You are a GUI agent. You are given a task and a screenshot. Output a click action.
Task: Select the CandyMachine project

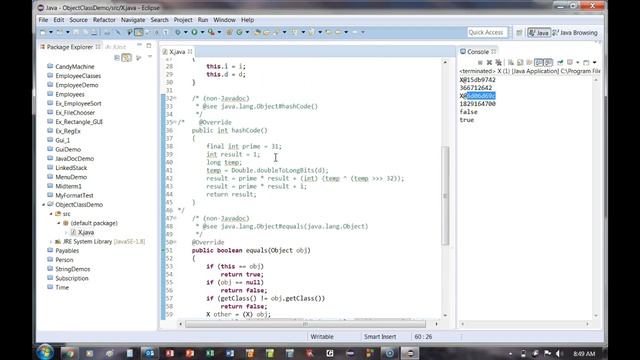point(75,67)
